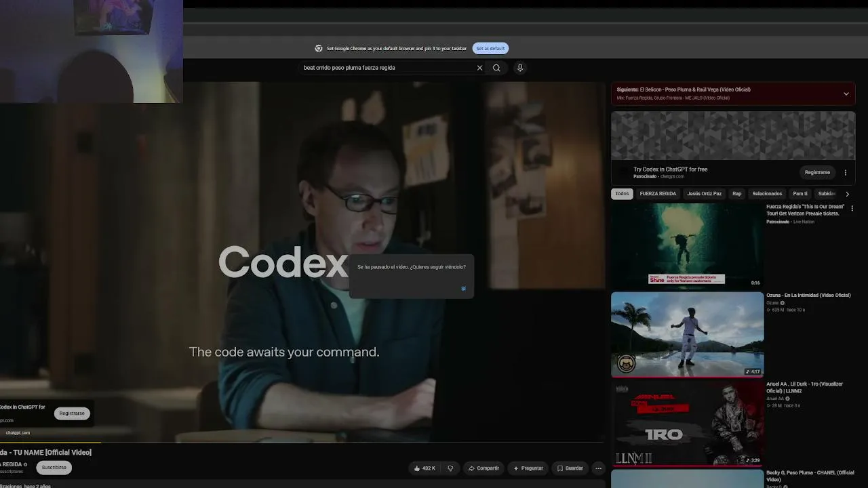Select the 'FUERZA REGIDA' filter chip
868x488 pixels.
tap(658, 194)
